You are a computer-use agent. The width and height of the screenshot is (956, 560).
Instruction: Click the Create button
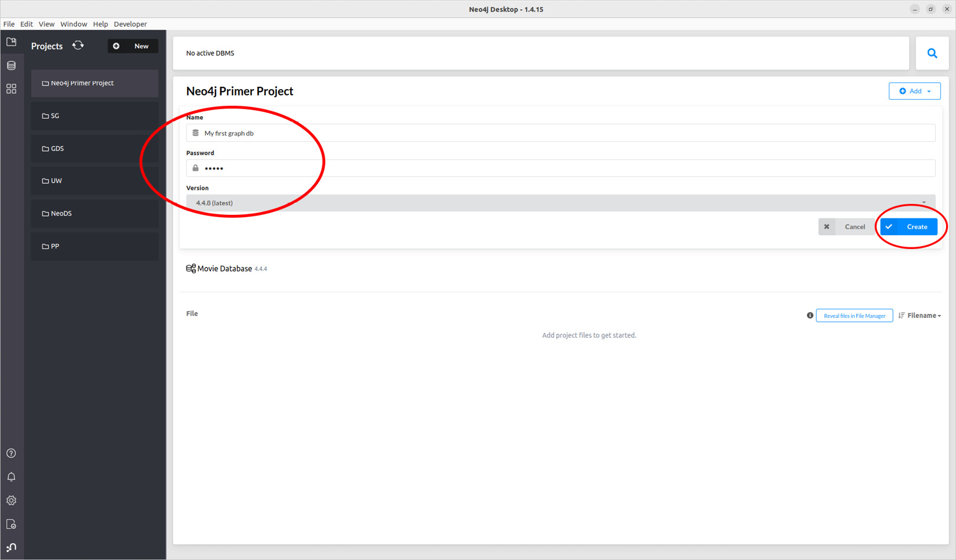click(908, 226)
